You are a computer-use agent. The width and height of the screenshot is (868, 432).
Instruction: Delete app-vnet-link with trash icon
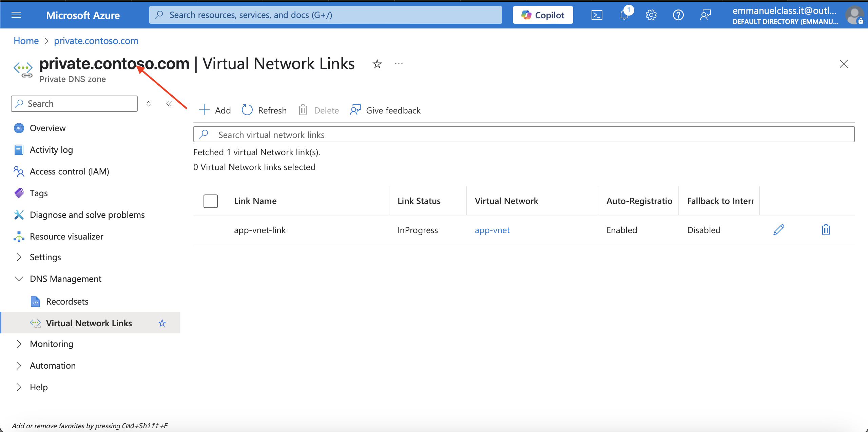pyautogui.click(x=826, y=230)
